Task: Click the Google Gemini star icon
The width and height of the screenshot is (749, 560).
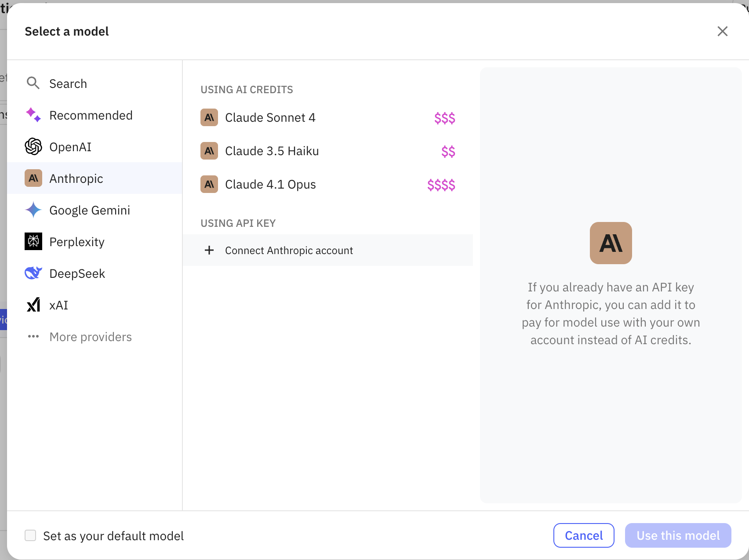Action: (x=33, y=210)
